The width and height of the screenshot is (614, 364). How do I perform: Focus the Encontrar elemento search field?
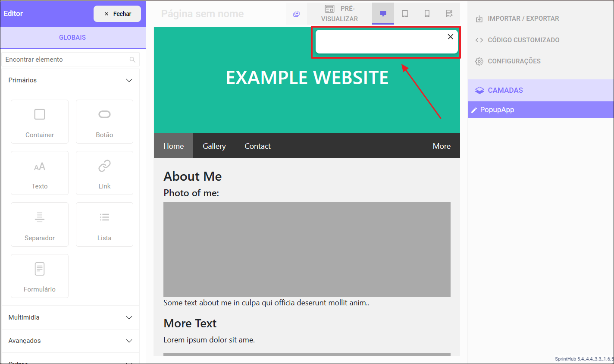tap(65, 60)
